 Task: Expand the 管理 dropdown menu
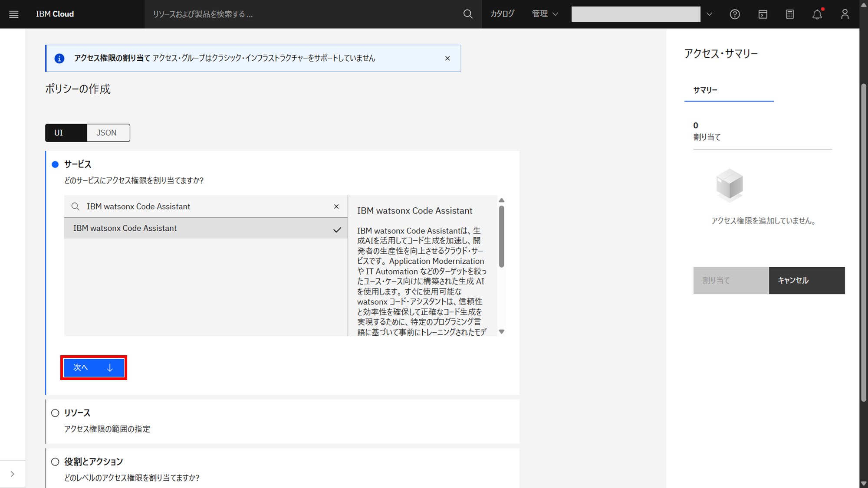coord(545,14)
